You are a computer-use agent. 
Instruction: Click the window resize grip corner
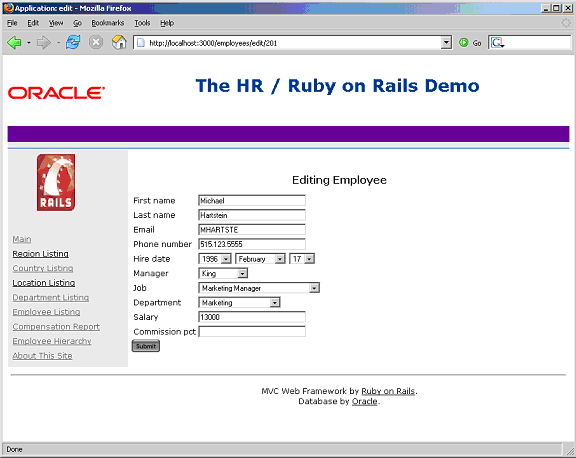click(570, 451)
